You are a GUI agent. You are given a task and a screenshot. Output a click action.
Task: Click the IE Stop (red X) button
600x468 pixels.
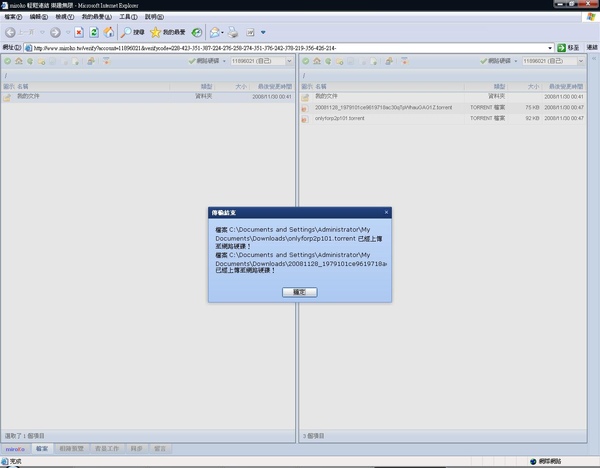click(x=79, y=33)
